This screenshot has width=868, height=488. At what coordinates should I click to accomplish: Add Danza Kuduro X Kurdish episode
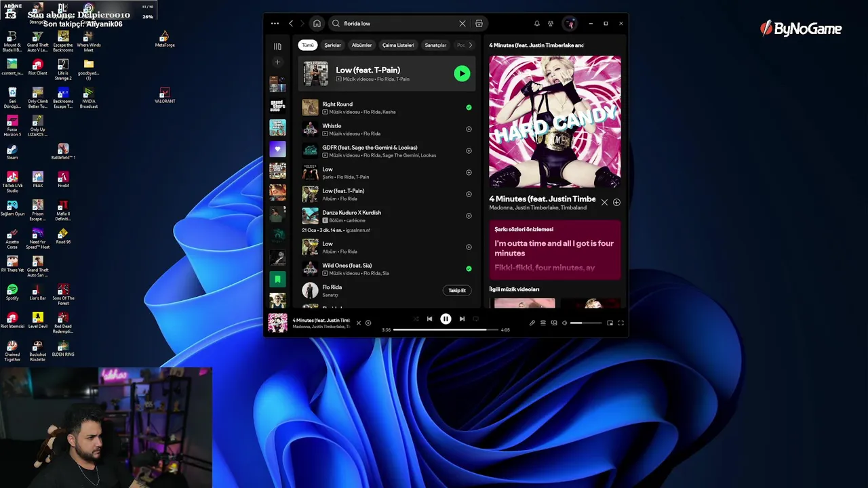click(x=469, y=216)
